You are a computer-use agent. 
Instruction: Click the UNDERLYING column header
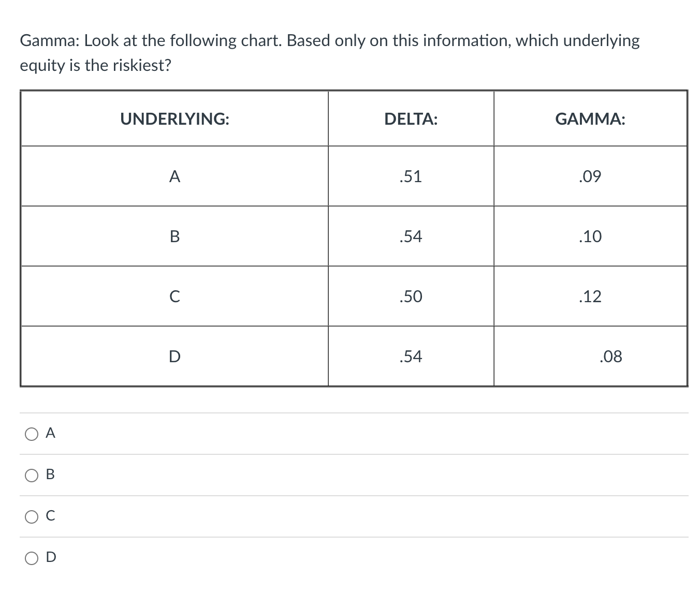175,118
